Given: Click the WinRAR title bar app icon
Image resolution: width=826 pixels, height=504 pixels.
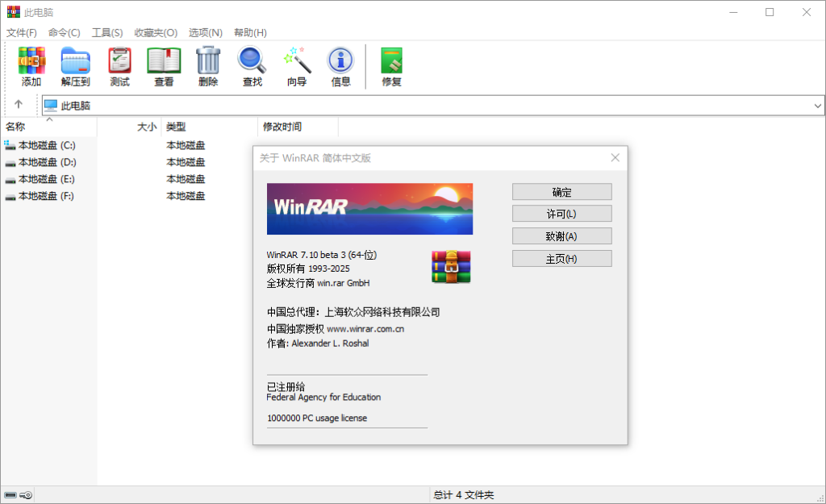Looking at the screenshot, I should point(13,11).
